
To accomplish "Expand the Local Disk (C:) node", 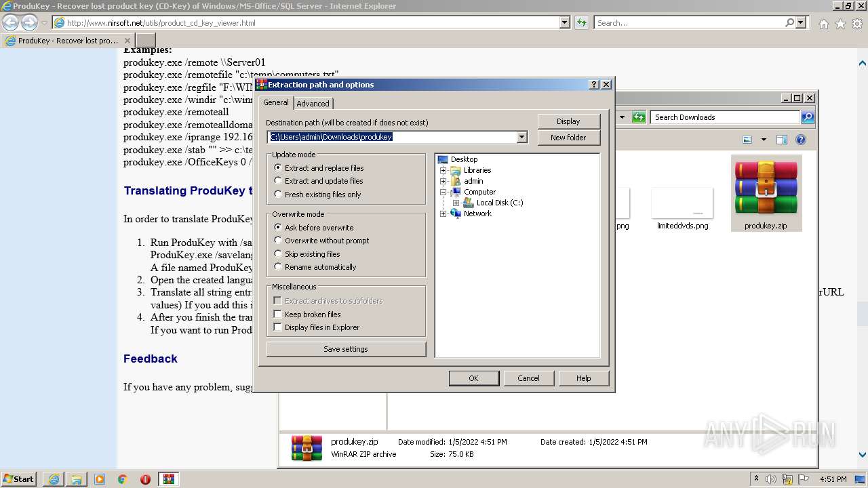I will click(x=456, y=203).
